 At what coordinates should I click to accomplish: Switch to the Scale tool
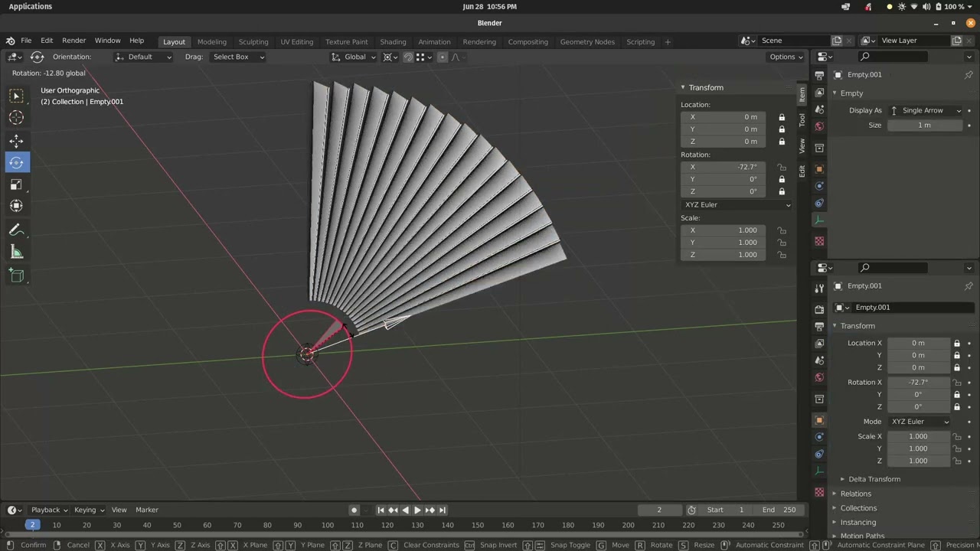[x=16, y=184]
